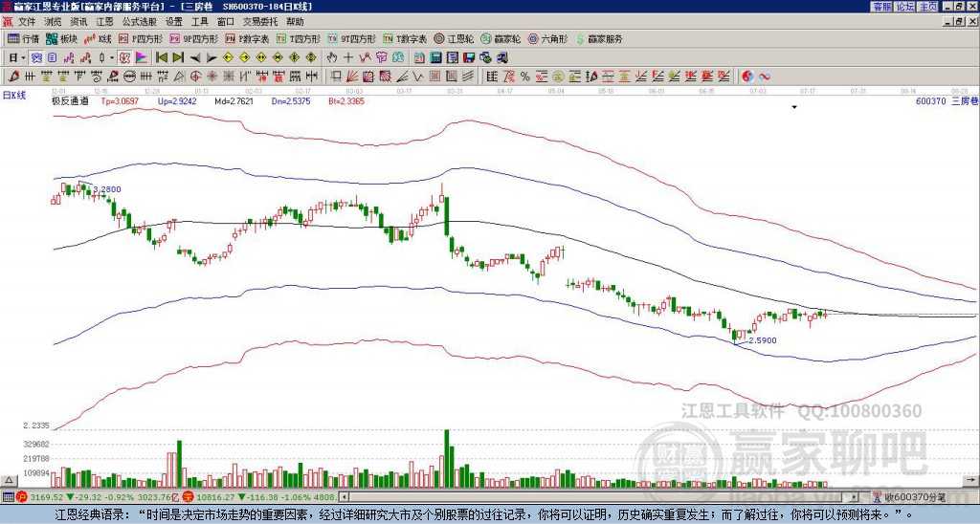The image size is (980, 524).
Task: Open the 赢家轮 wheel tool
Action: [x=501, y=39]
